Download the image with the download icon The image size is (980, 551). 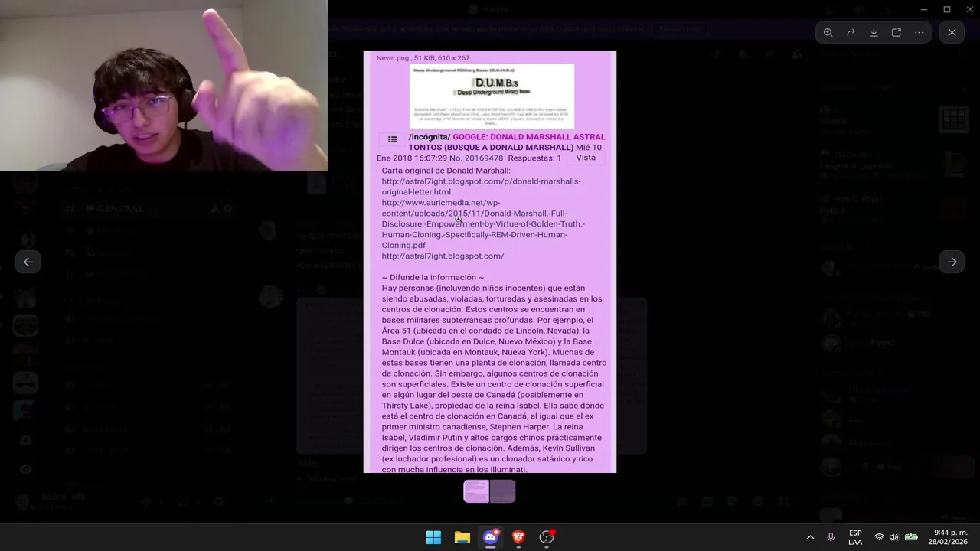pyautogui.click(x=874, y=33)
